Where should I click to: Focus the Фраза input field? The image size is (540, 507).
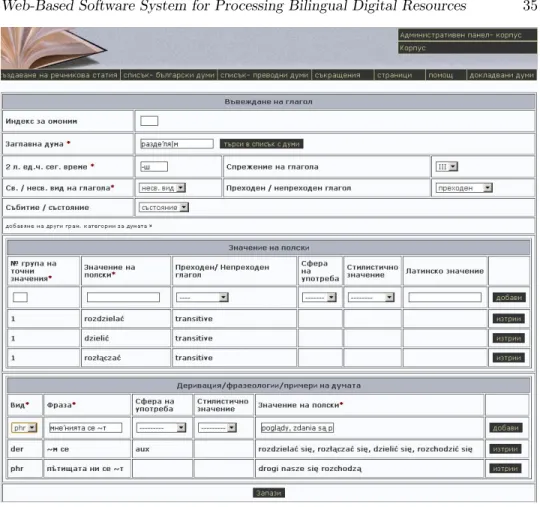coord(85,428)
